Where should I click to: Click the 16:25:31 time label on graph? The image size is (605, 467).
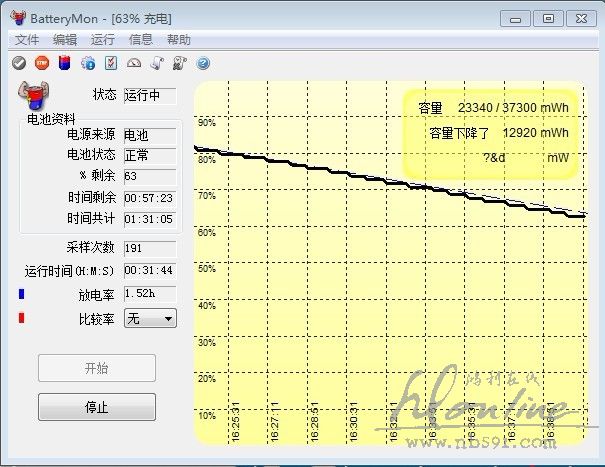click(x=236, y=421)
